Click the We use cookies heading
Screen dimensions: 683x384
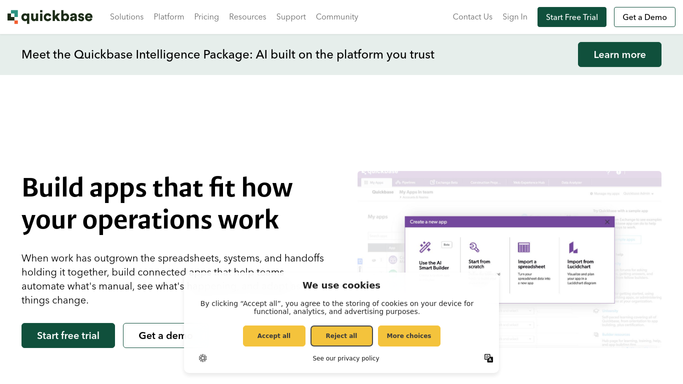[342, 285]
